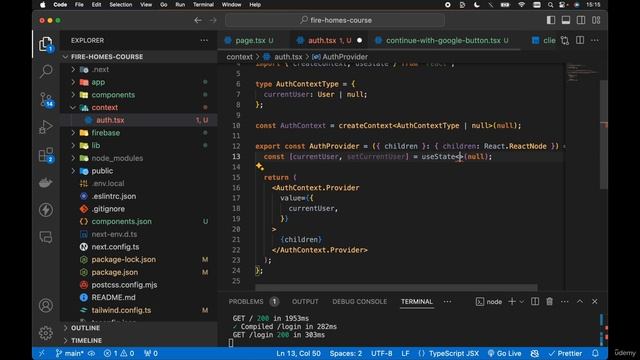Open the Explorer view in activity bar
This screenshot has height=360, width=640.
[46, 44]
